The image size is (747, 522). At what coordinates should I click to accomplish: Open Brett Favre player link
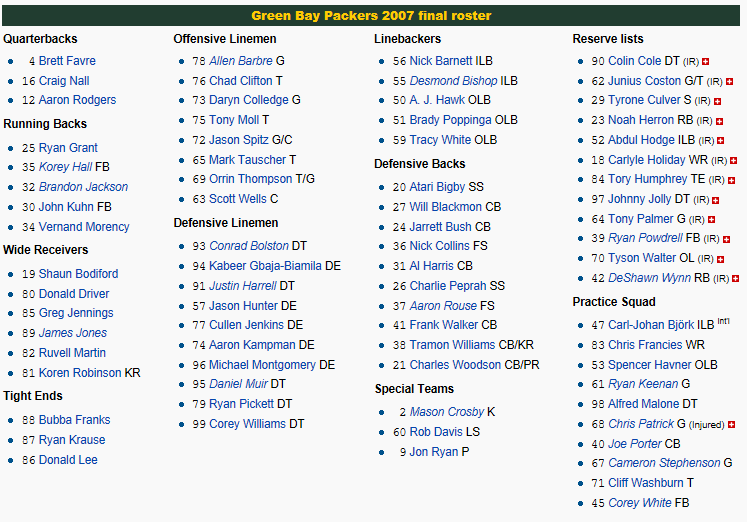click(67, 61)
